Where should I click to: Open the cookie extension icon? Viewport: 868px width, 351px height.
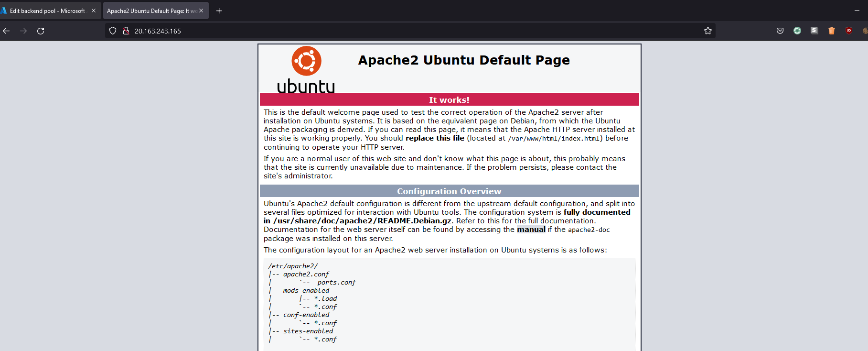(x=865, y=31)
